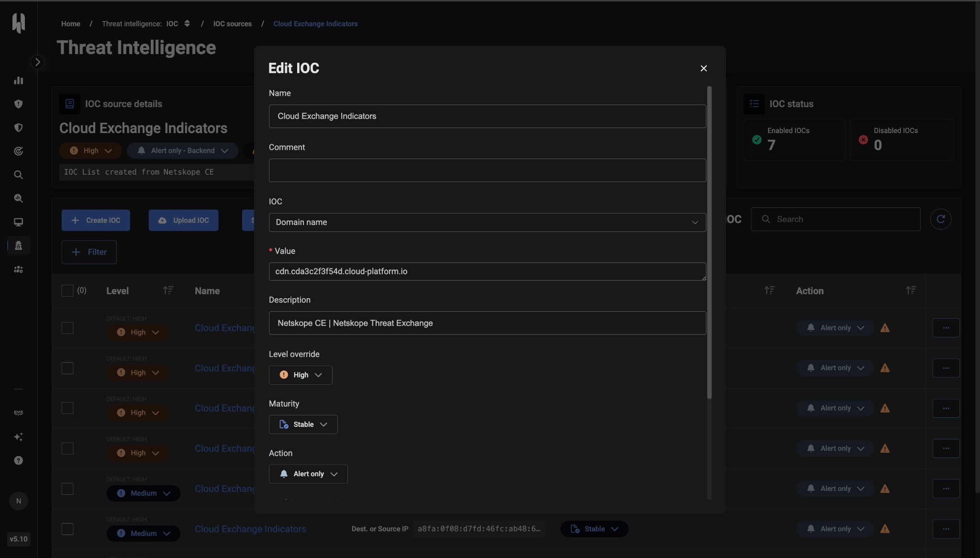This screenshot has height=558, width=980.
Task: Open the threat intelligence sidebar icon
Action: (x=19, y=246)
